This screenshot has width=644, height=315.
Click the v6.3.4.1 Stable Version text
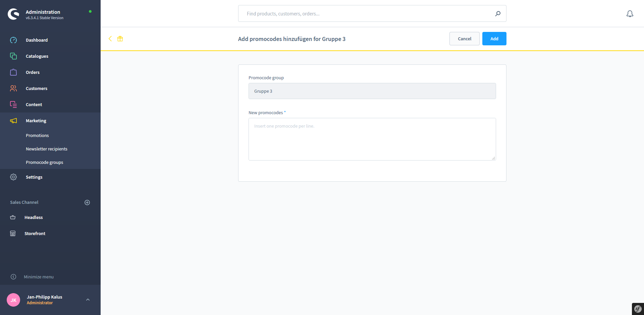45,18
